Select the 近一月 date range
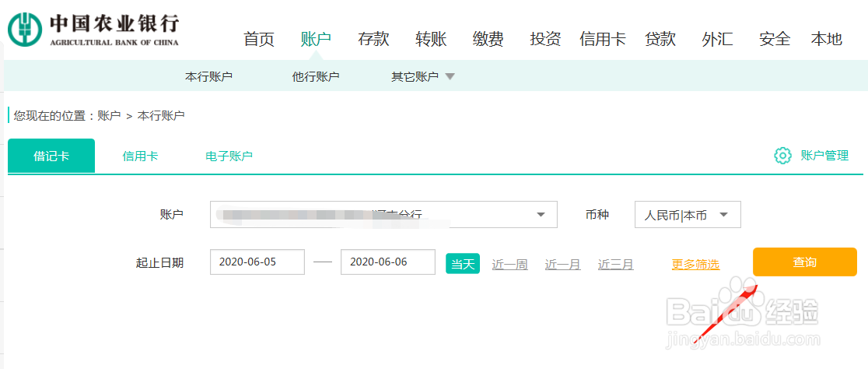Screen dimensions: 868x369 click(563, 264)
